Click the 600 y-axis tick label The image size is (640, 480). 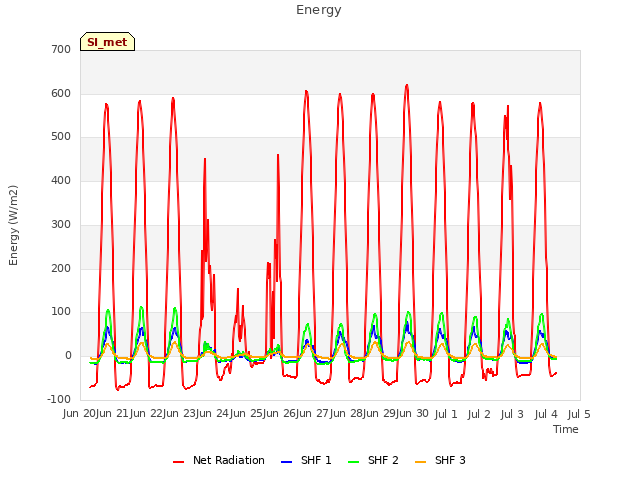61,93
